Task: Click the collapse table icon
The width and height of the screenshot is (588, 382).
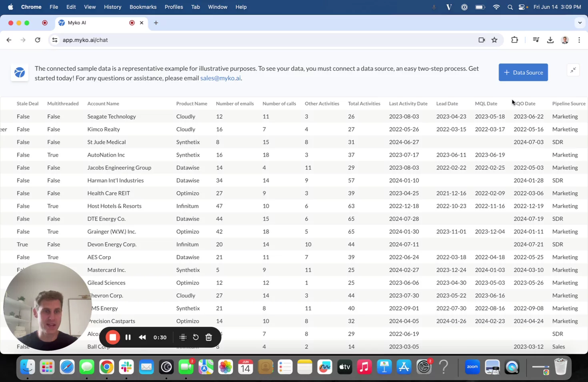Action: click(573, 70)
